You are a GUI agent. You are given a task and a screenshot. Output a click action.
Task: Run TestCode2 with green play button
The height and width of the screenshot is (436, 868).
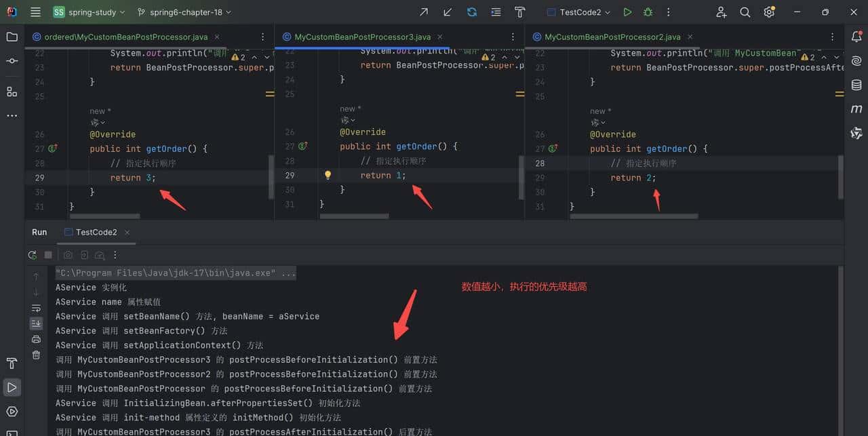627,12
